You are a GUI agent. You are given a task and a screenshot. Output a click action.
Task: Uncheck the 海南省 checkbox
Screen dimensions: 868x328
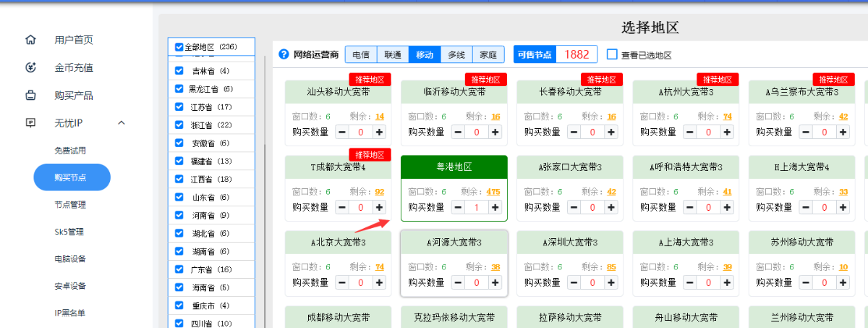coord(179,287)
